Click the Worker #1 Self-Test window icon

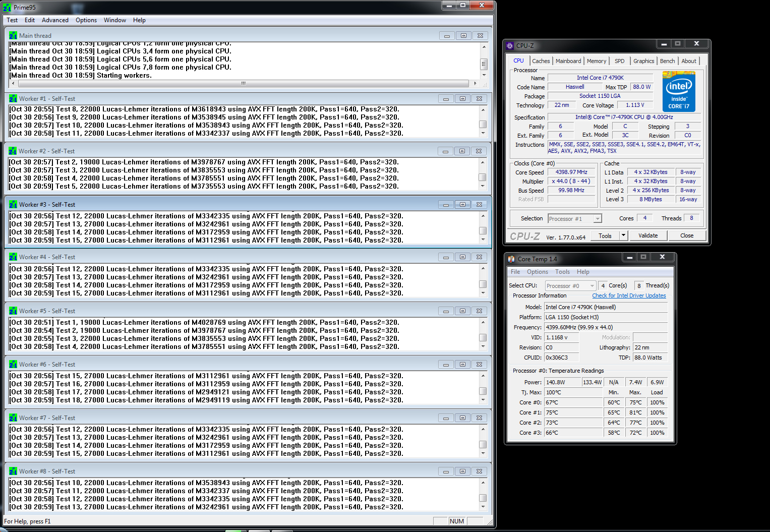pos(13,99)
